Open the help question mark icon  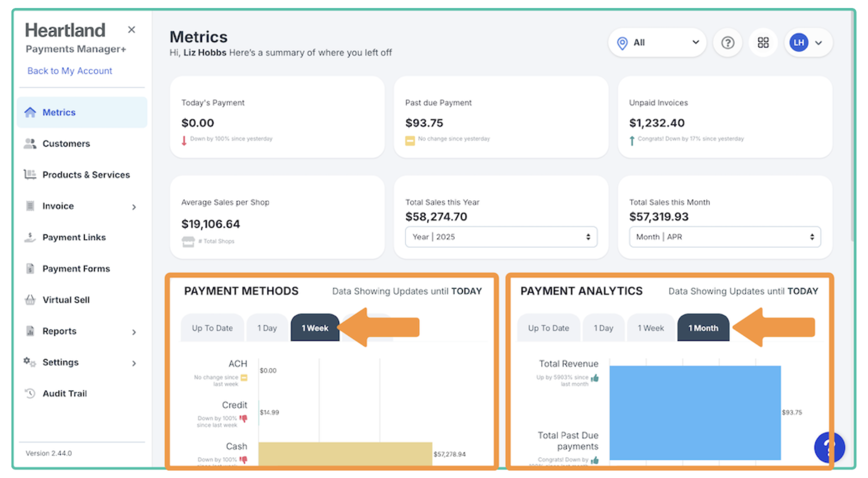[x=727, y=43]
